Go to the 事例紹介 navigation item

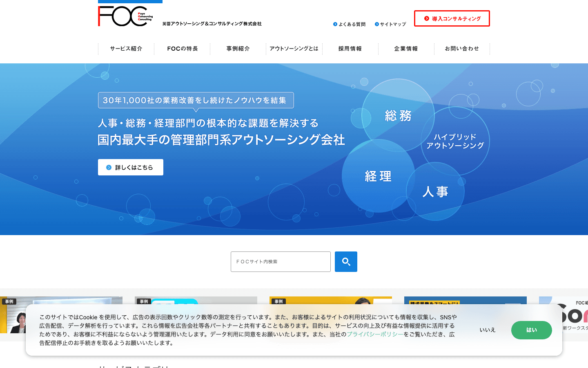pos(238,49)
